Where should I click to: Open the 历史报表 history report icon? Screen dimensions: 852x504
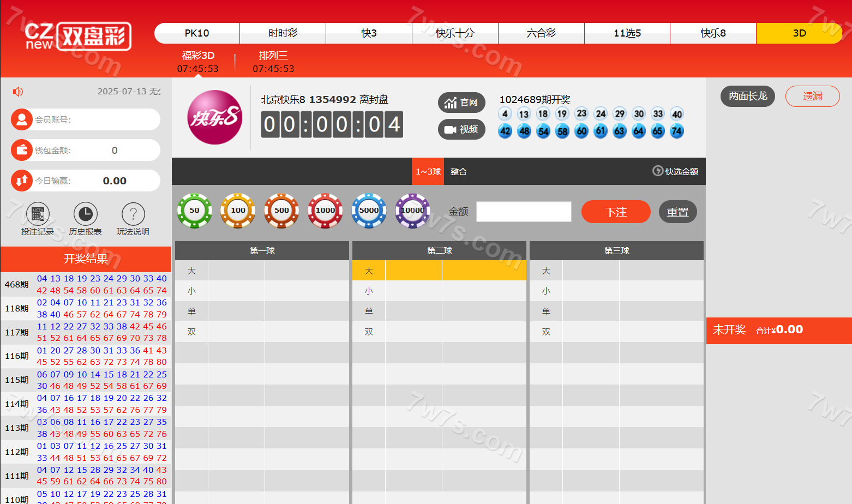[85, 214]
